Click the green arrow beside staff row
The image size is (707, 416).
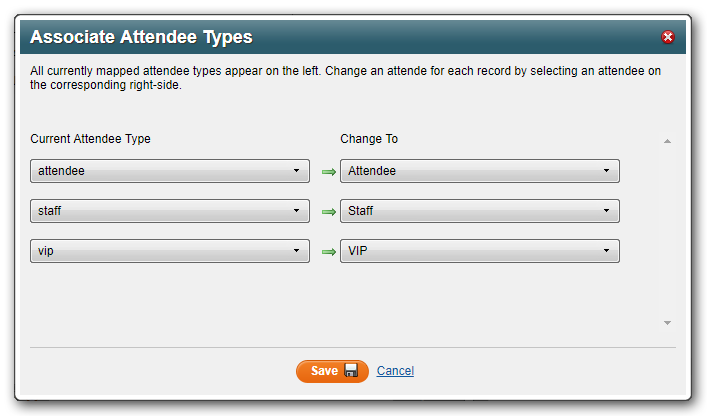click(328, 212)
